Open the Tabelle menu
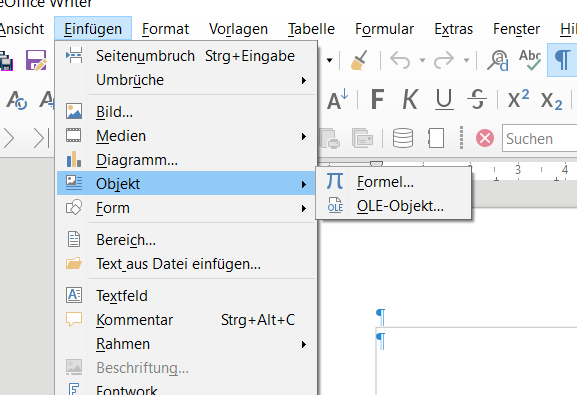577x395 pixels. coord(311,29)
